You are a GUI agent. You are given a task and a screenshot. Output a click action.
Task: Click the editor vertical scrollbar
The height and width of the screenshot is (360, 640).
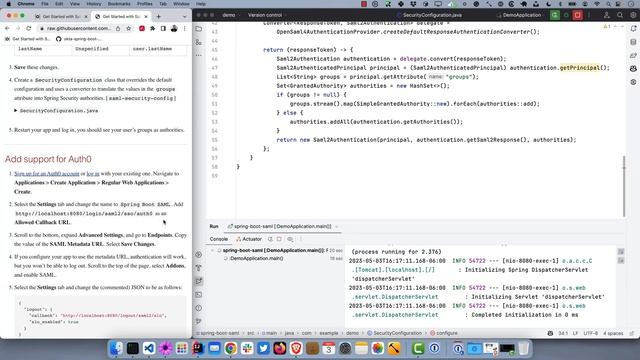point(624,186)
